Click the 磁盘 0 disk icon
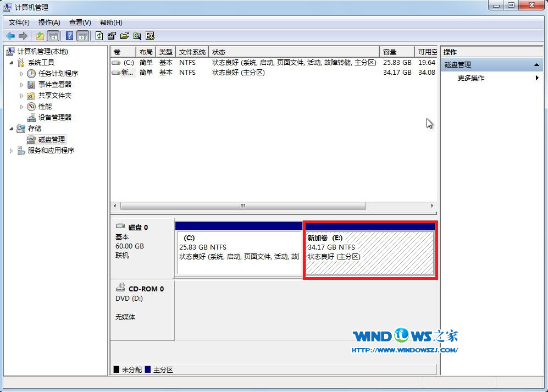548x392 pixels. point(120,226)
